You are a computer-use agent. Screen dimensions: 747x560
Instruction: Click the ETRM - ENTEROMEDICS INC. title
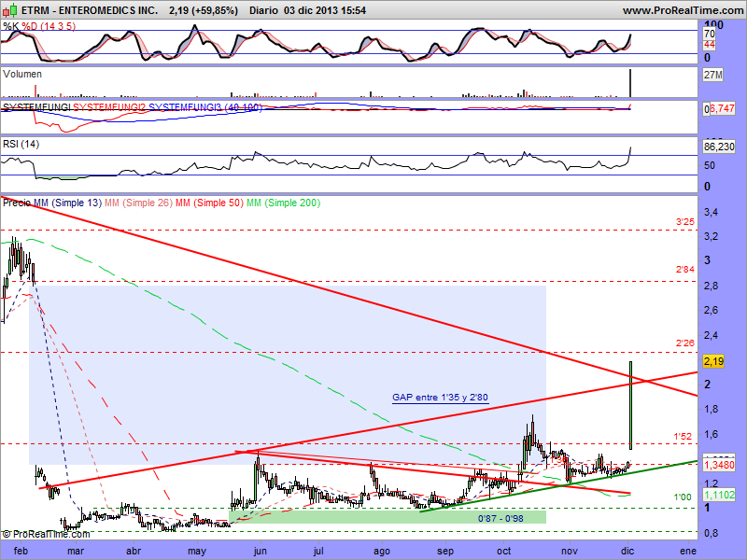click(90, 10)
